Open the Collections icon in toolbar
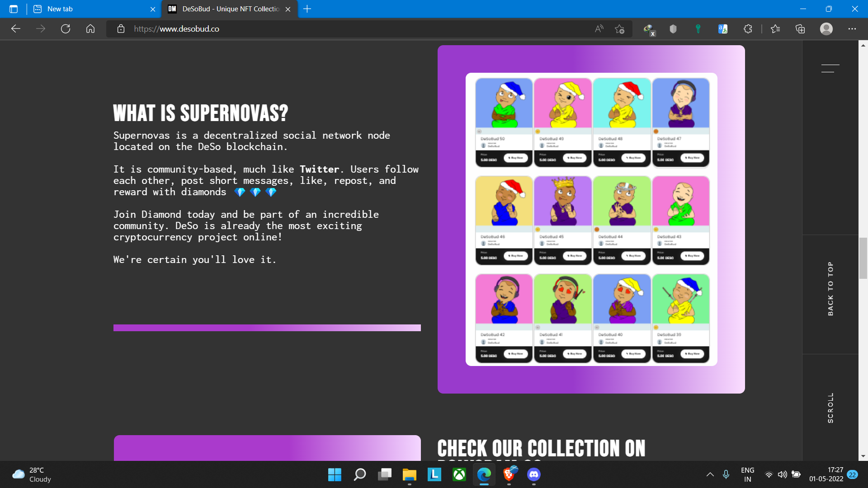This screenshot has width=868, height=488. (800, 29)
